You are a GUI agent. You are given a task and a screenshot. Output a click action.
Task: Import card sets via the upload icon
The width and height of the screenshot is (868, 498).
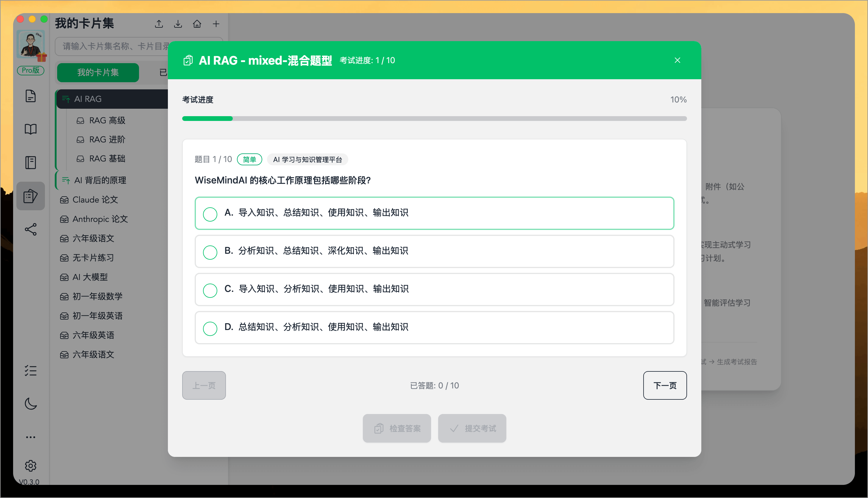pyautogui.click(x=159, y=24)
